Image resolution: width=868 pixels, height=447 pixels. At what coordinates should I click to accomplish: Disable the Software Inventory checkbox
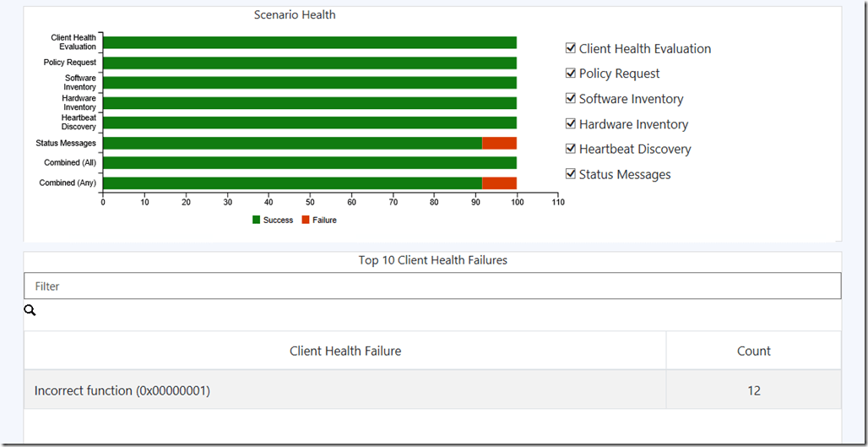pos(571,98)
